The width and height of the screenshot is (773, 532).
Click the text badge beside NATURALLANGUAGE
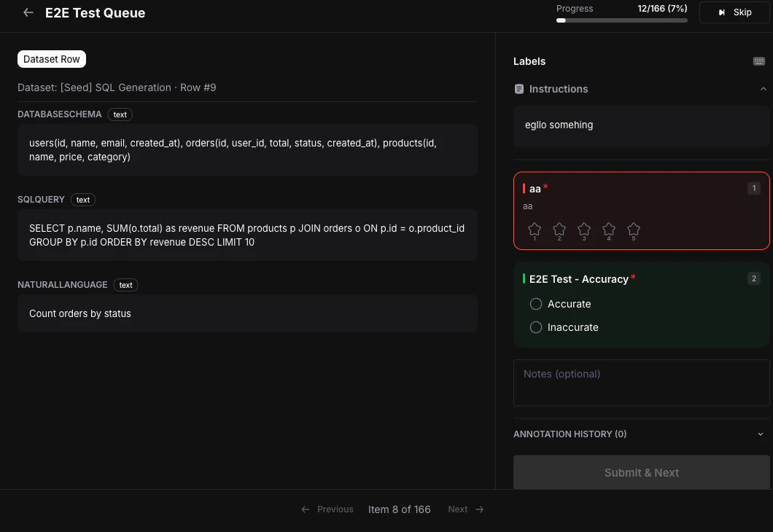[x=125, y=285]
